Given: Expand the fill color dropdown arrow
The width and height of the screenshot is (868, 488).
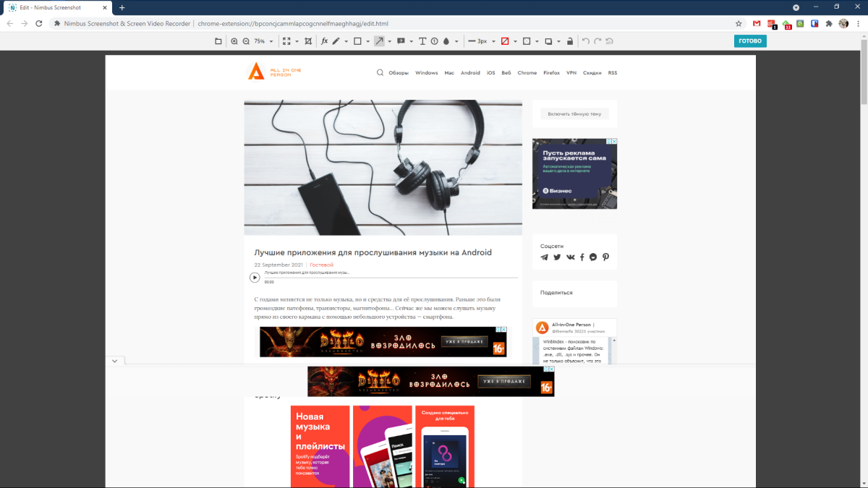Looking at the screenshot, I should [x=537, y=41].
